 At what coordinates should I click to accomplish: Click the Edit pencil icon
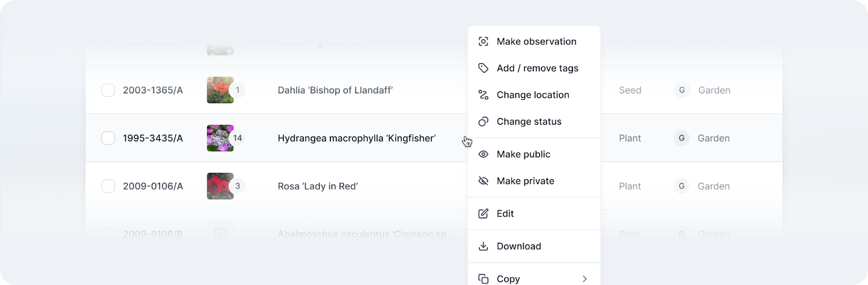click(x=483, y=213)
